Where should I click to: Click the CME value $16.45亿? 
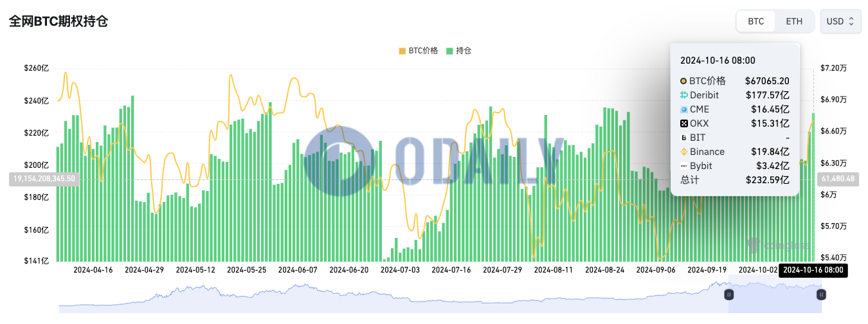click(x=770, y=109)
